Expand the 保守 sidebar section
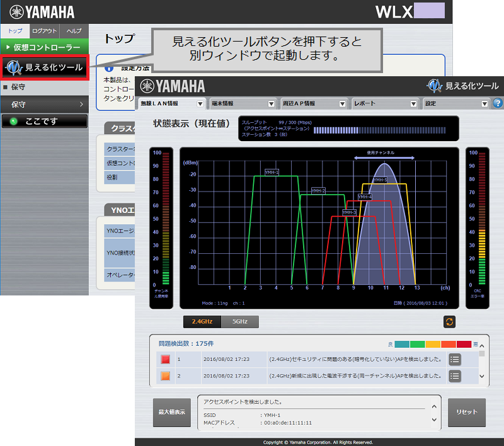 [44, 104]
